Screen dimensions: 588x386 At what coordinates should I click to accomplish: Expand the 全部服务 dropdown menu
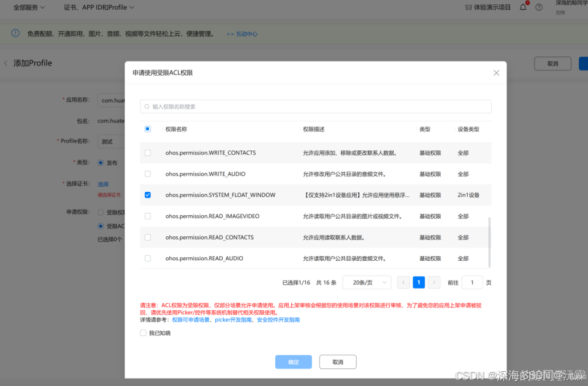pos(29,7)
